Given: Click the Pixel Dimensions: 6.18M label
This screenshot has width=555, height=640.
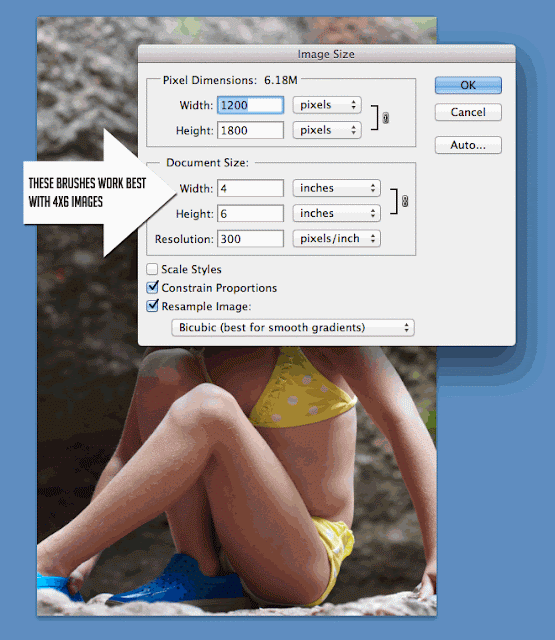Looking at the screenshot, I should click(230, 80).
